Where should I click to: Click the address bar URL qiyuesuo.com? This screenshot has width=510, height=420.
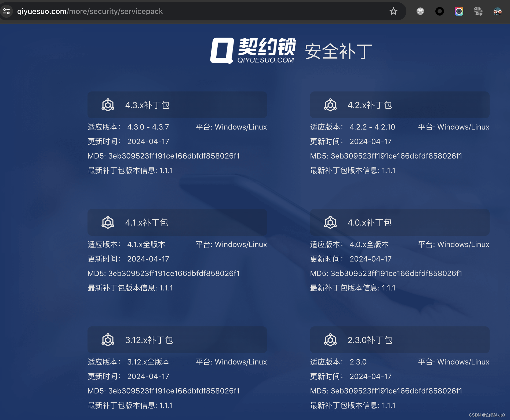coord(90,11)
